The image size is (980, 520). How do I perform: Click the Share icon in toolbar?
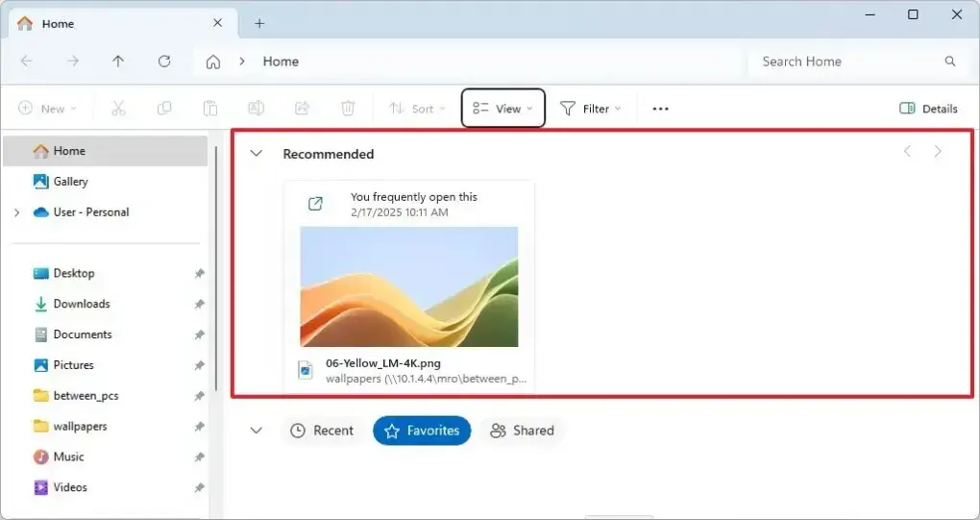pos(302,108)
